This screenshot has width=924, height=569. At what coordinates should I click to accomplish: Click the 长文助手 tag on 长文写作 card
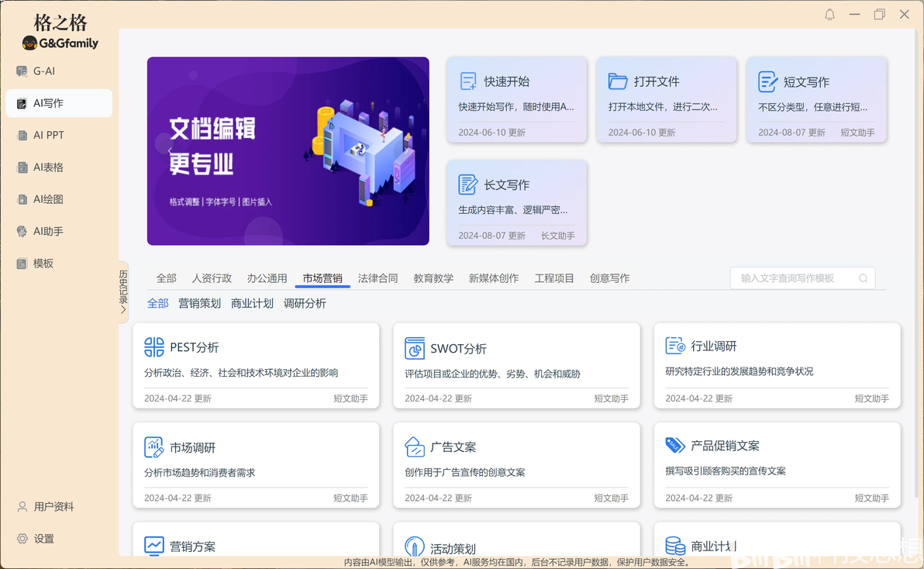click(557, 236)
